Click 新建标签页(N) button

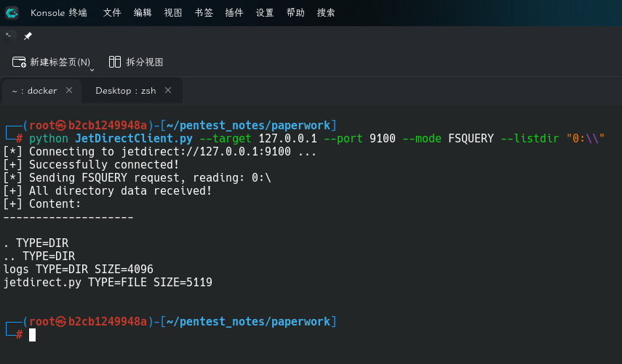(x=51, y=62)
